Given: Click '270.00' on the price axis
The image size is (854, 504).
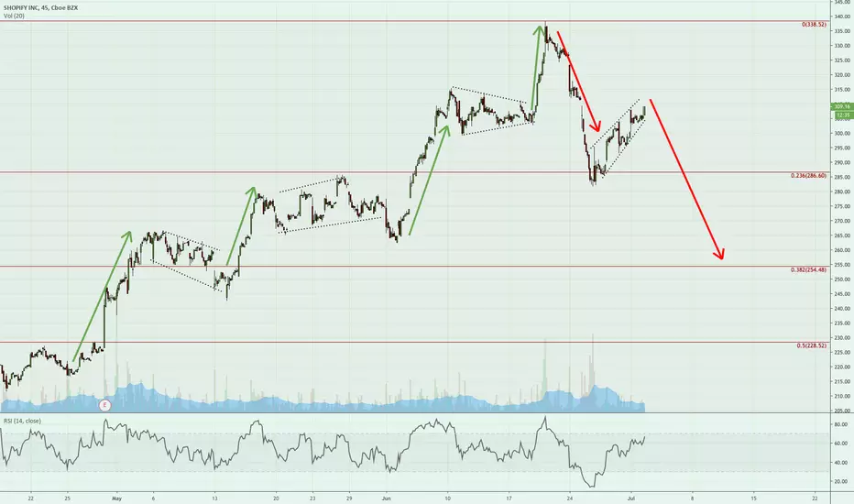Looking at the screenshot, I should 843,221.
